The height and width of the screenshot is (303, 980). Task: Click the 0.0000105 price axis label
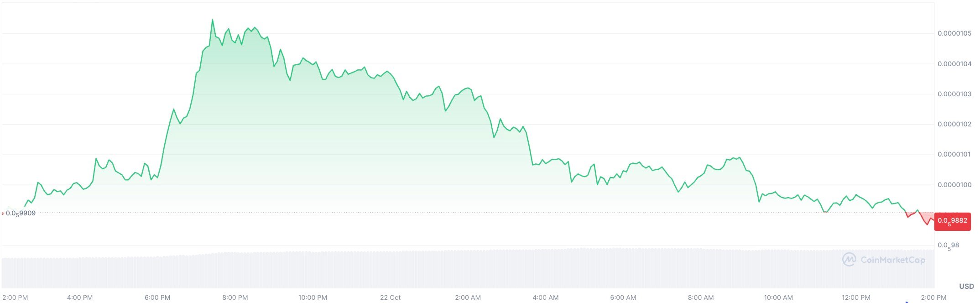point(954,33)
